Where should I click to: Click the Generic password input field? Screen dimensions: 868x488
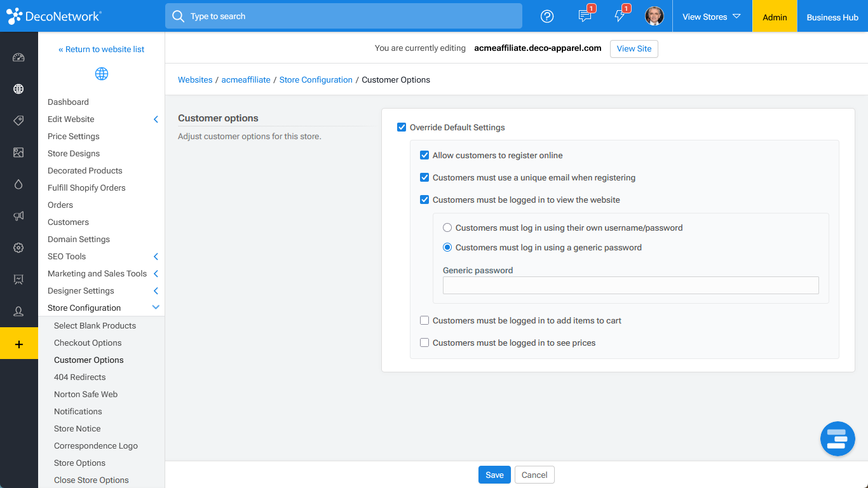pyautogui.click(x=630, y=286)
